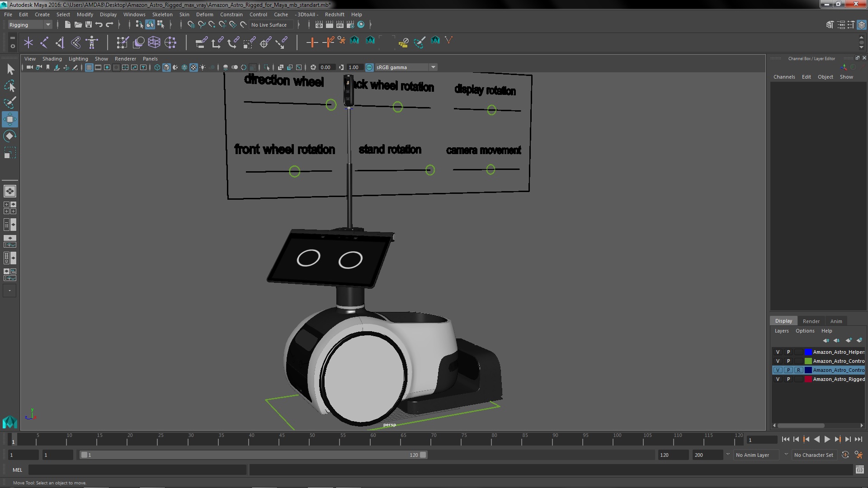
Task: Open Render Settings clapperboard with gear
Action: (350, 24)
